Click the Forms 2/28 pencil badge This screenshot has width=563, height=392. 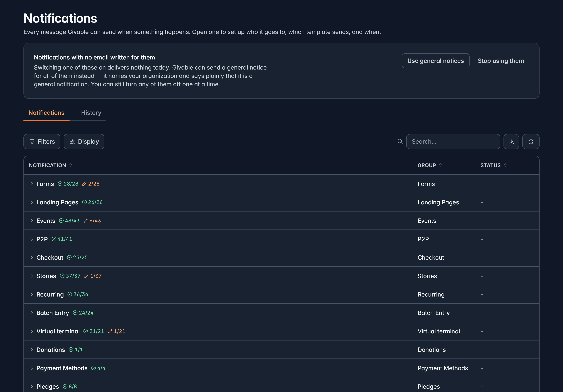click(x=91, y=184)
